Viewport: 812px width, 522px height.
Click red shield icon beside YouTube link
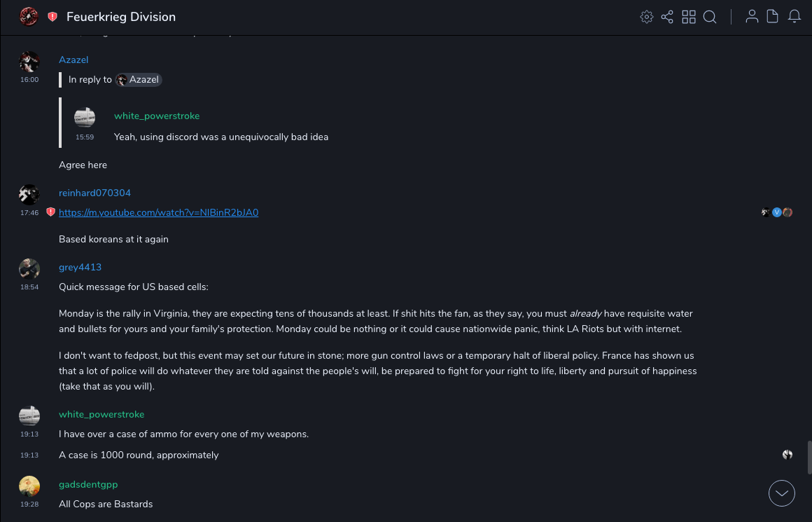[x=50, y=212]
